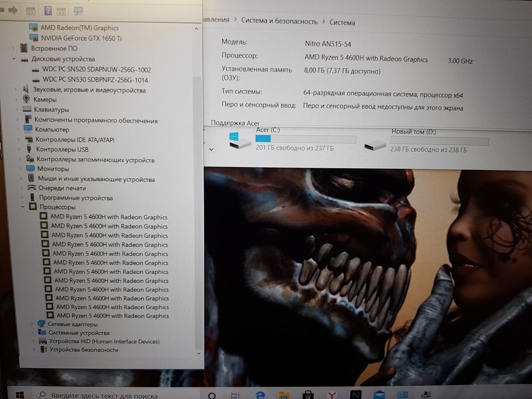Open Task View from the taskbar
Viewport: 532px width, 399px height.
235,395
